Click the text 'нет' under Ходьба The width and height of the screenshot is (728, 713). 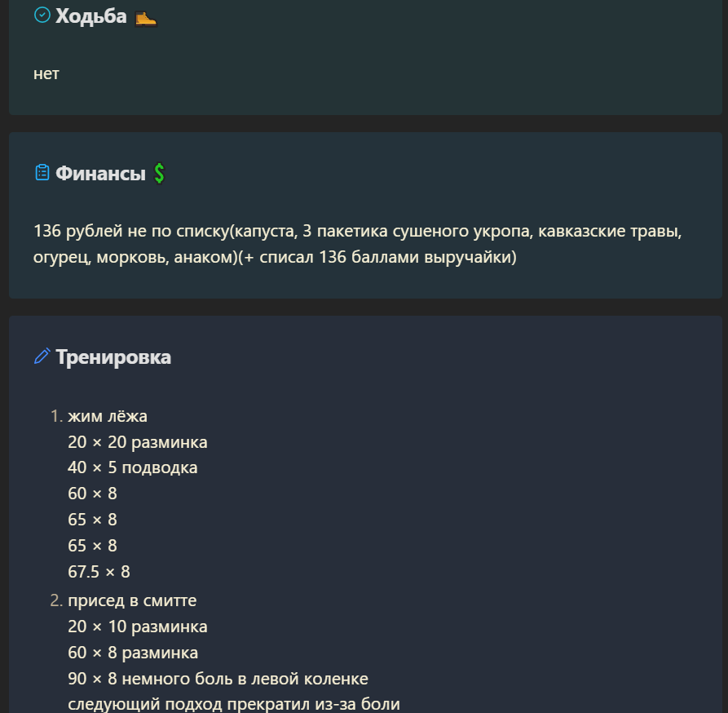coord(46,73)
